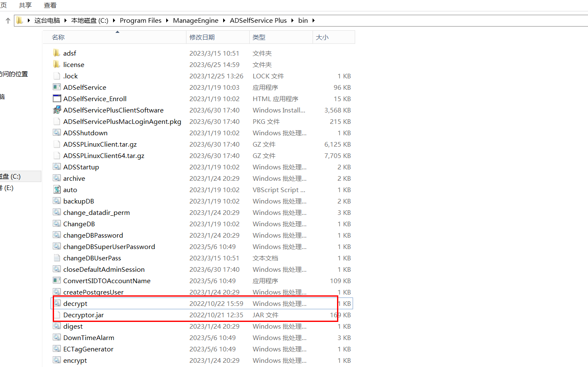The width and height of the screenshot is (588, 367).
Task: Expand the arrow after ManageEngine
Action: click(224, 21)
